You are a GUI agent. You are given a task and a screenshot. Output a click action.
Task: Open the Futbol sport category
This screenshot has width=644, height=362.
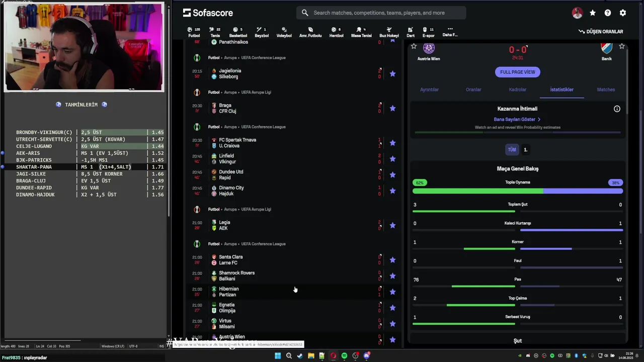coord(194,32)
